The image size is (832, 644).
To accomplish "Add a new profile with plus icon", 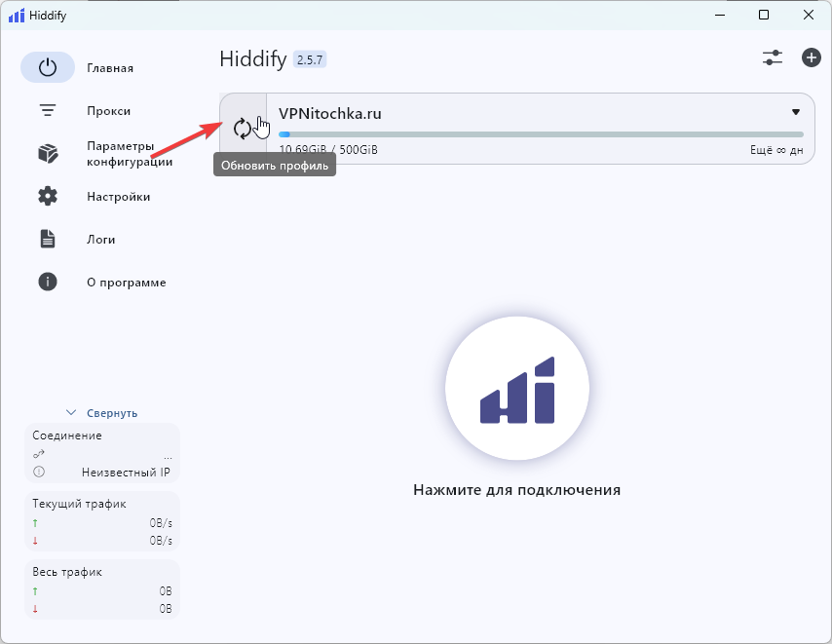I will tap(812, 57).
